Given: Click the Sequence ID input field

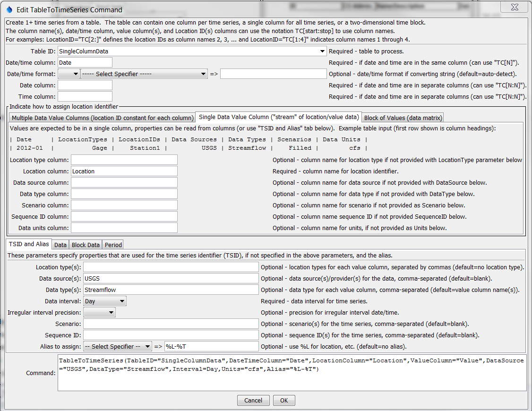Looking at the screenshot, I should click(x=171, y=335).
